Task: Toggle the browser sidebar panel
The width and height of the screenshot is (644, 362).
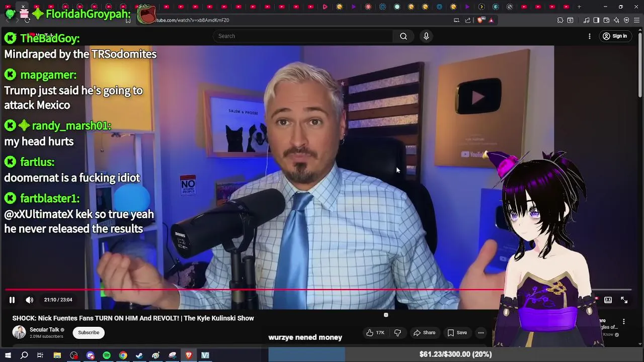Action: [596, 20]
